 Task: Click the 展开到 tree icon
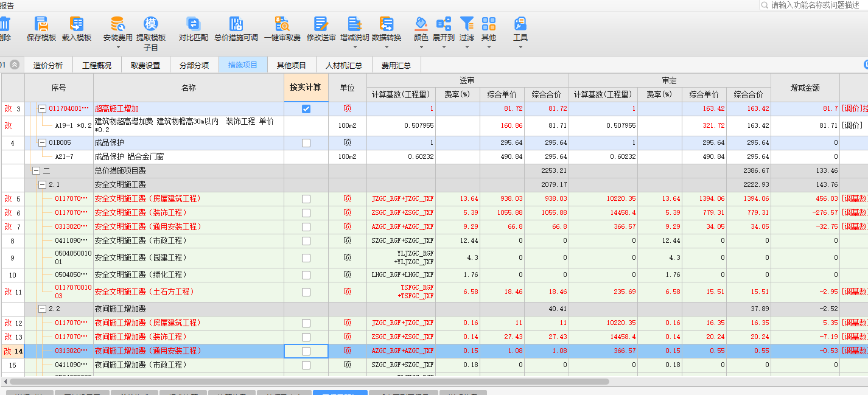(x=444, y=24)
